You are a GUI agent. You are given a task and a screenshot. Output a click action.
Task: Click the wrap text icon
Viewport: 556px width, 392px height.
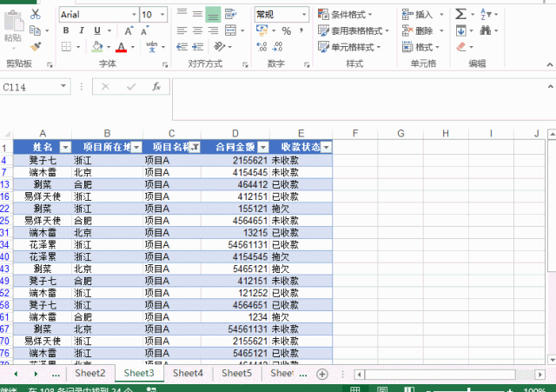pos(231,14)
